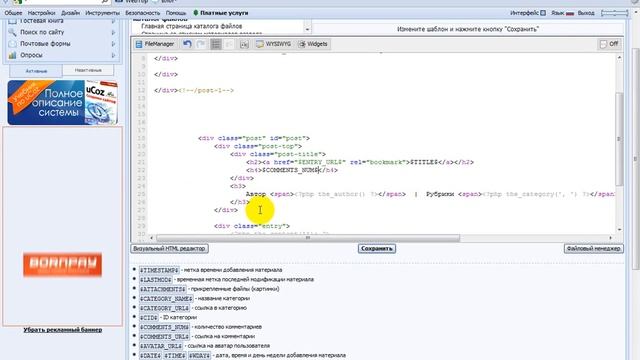Click the $TIME$ code tag
640x360 pixels.
click(x=175, y=356)
